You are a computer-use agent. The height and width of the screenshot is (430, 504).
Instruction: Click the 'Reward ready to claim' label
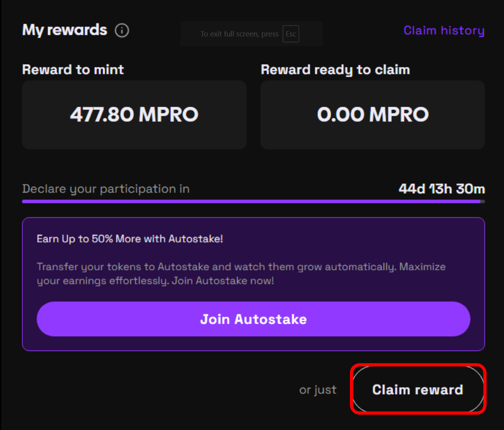click(335, 70)
